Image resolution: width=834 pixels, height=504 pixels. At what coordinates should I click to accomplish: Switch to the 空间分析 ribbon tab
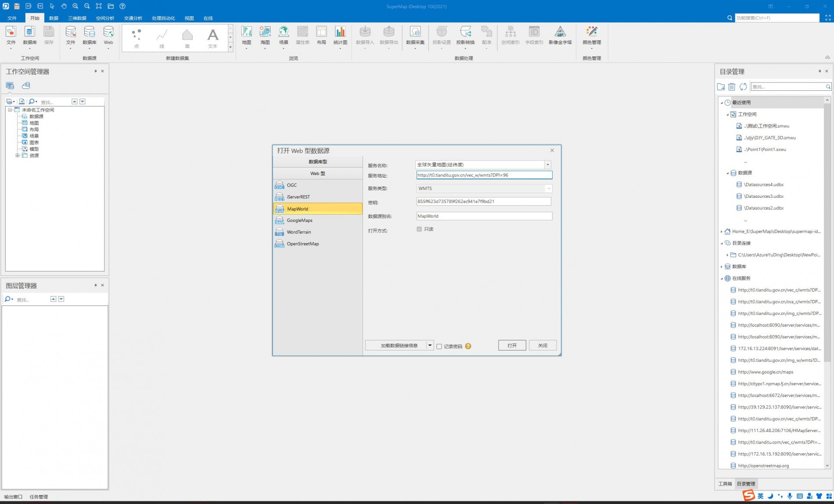pyautogui.click(x=105, y=18)
